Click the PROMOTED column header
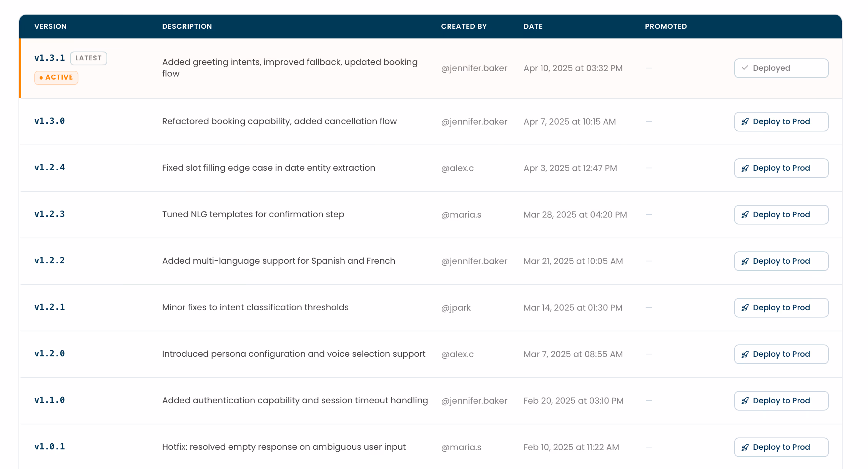868x469 pixels. pos(666,26)
